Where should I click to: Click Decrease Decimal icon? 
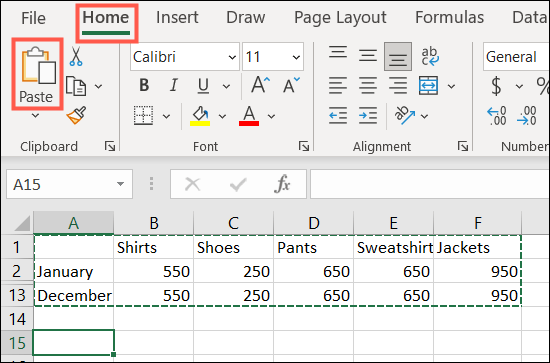tap(526, 116)
